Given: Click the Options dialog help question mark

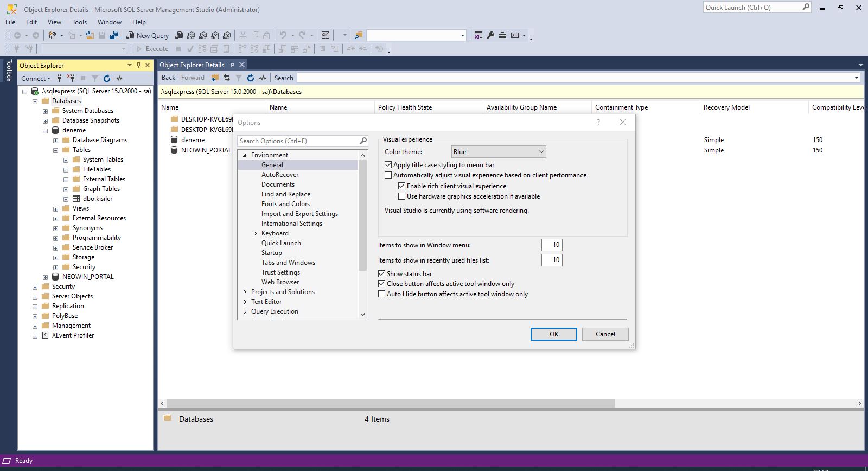Looking at the screenshot, I should 598,122.
